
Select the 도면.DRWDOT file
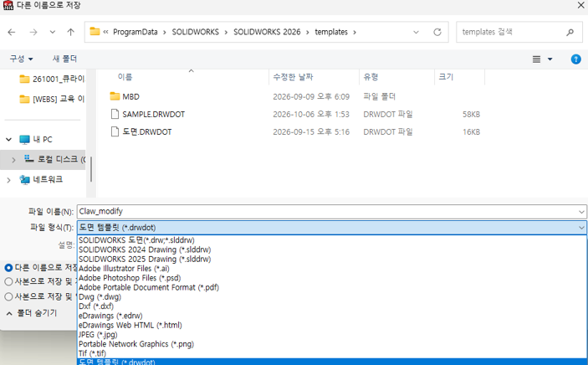point(147,131)
